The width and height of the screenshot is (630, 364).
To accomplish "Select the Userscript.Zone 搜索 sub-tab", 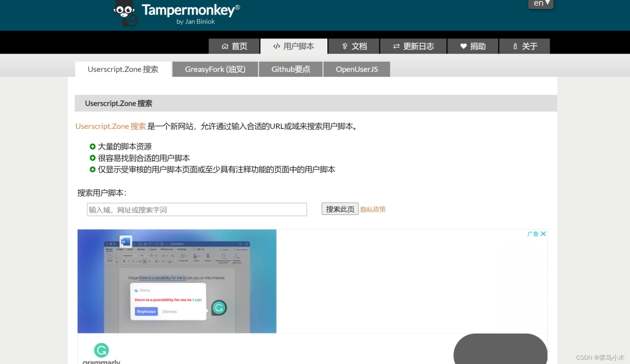I will 123,69.
